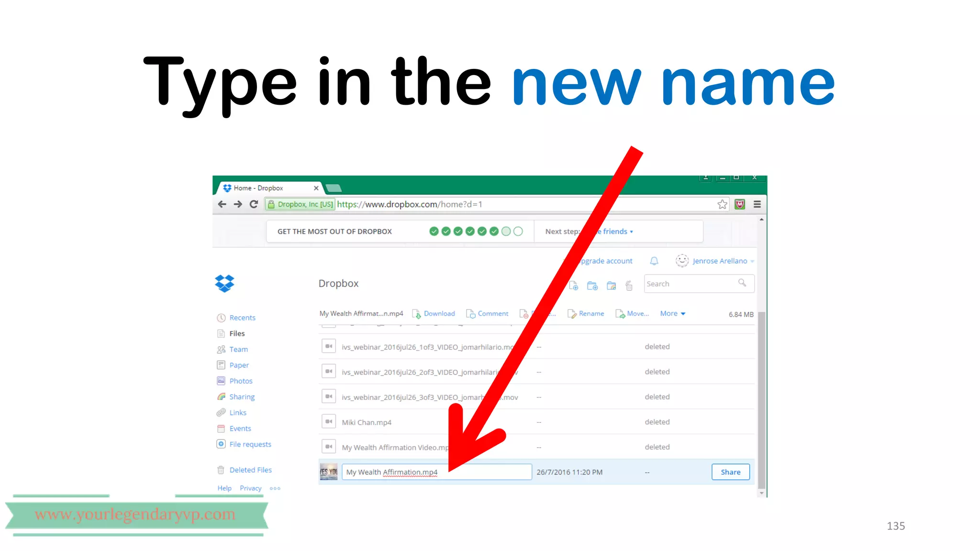Open Links in the sidebar

(x=232, y=412)
